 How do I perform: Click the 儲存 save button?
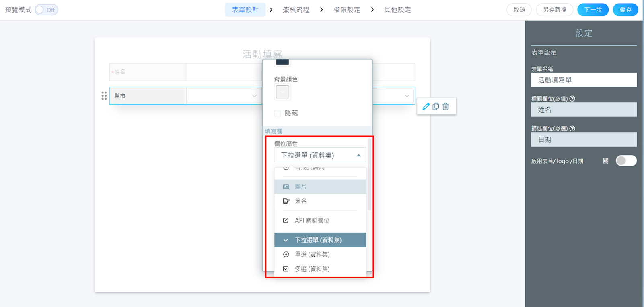pyautogui.click(x=625, y=10)
